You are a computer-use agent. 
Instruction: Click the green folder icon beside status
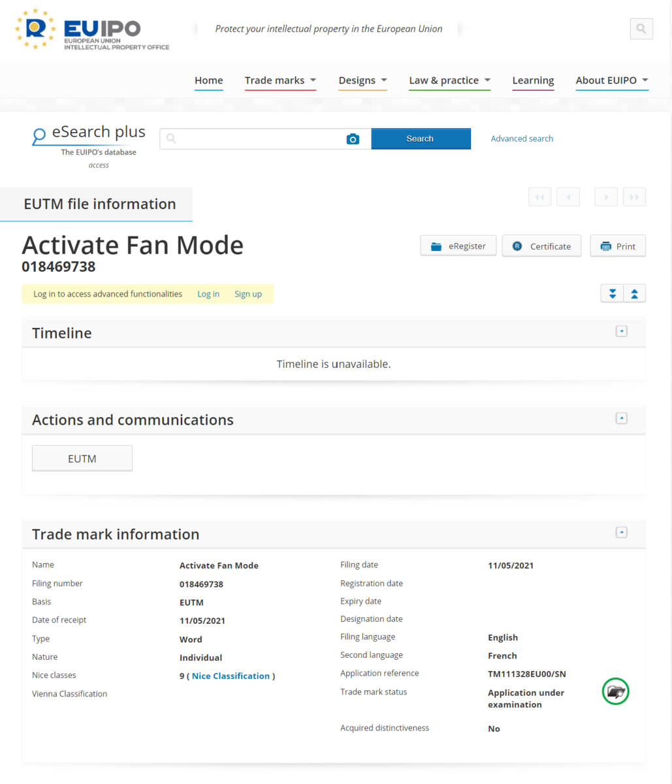(x=615, y=691)
